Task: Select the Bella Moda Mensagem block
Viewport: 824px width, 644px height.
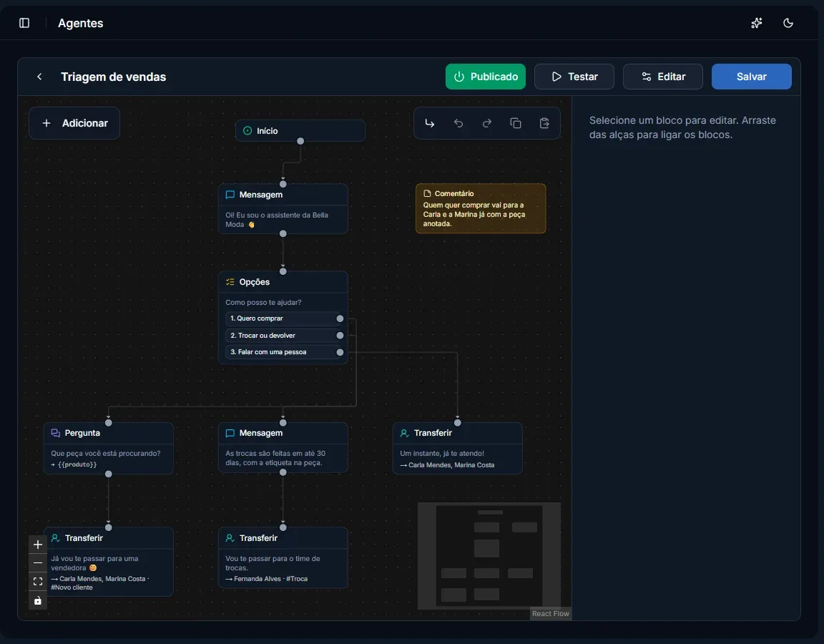Action: (283, 209)
